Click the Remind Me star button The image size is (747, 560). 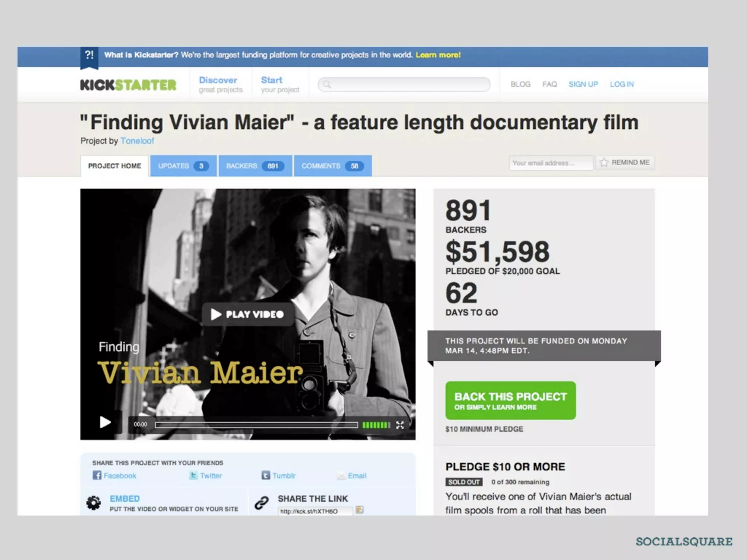tap(625, 162)
